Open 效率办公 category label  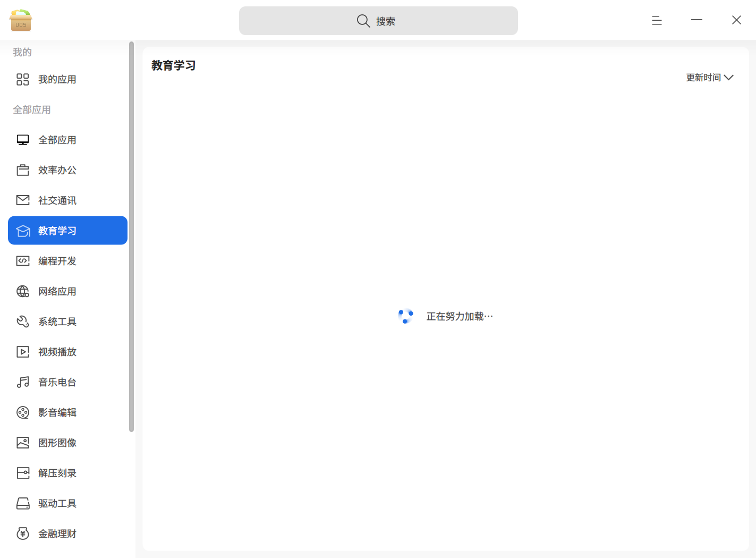(57, 171)
